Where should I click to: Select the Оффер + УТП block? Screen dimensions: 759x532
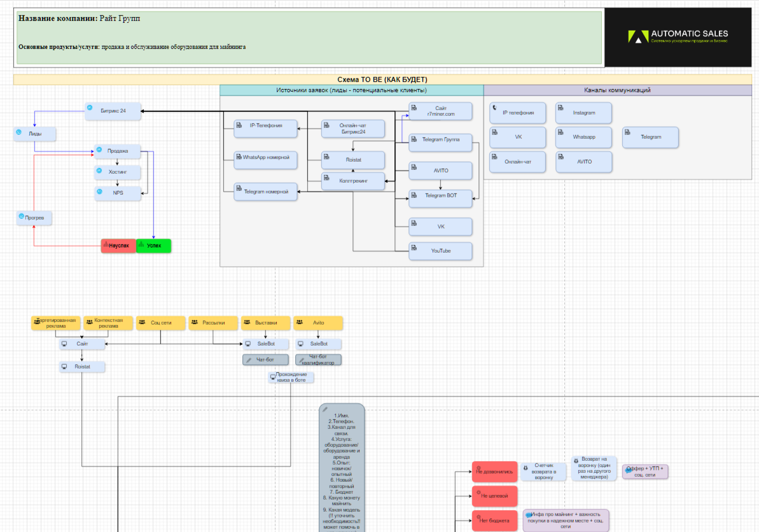click(x=645, y=472)
